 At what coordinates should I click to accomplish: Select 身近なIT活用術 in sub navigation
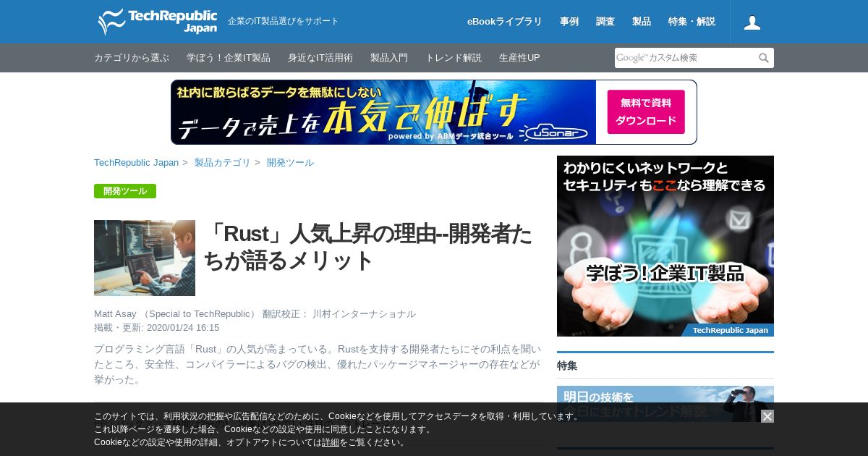[320, 58]
